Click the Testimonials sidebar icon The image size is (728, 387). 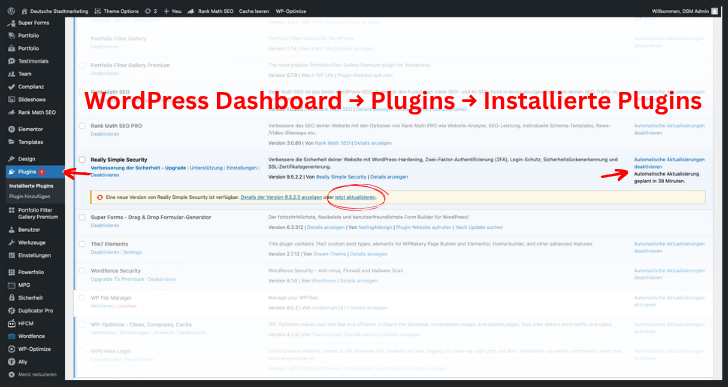(11, 61)
